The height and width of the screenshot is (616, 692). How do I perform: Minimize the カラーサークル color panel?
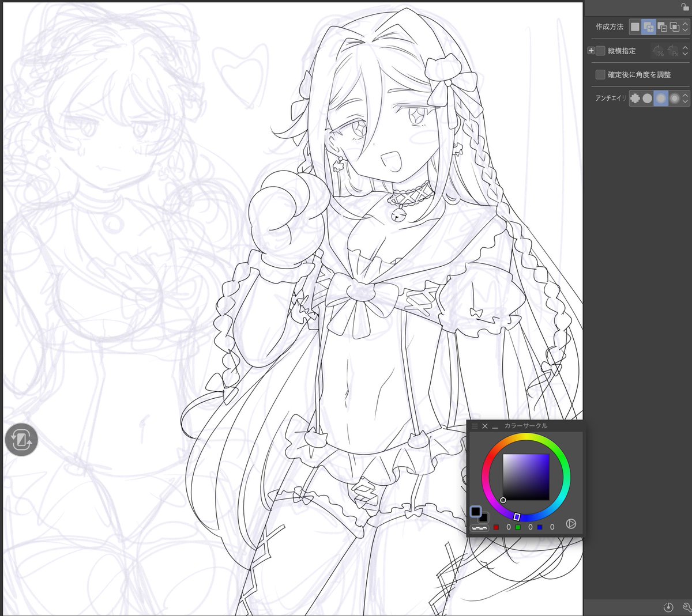click(x=495, y=426)
